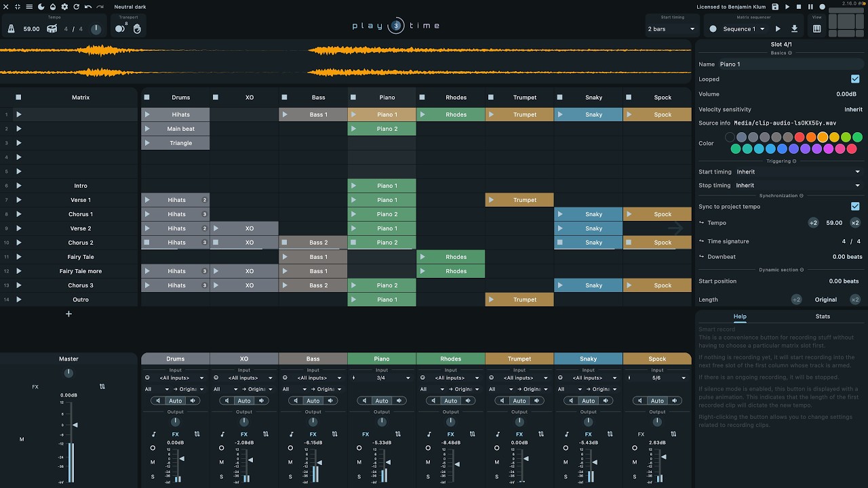
Task: Click the Original length button
Action: coord(826,300)
